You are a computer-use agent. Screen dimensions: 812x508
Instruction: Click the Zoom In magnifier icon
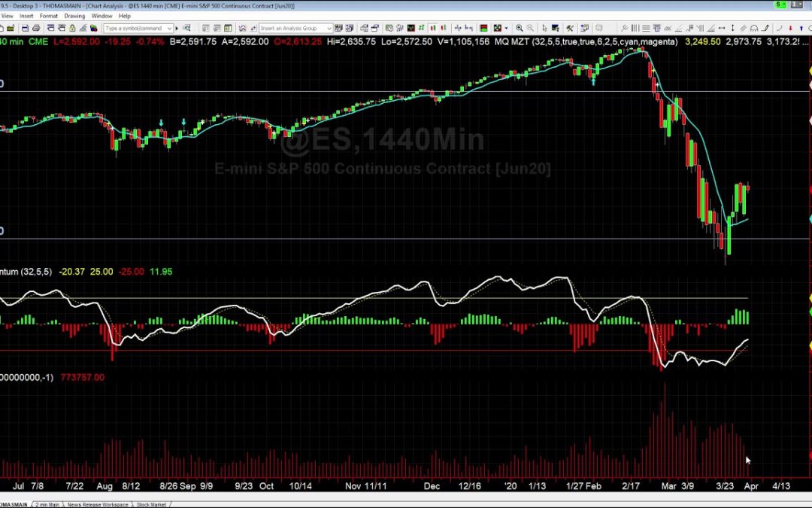click(519, 28)
